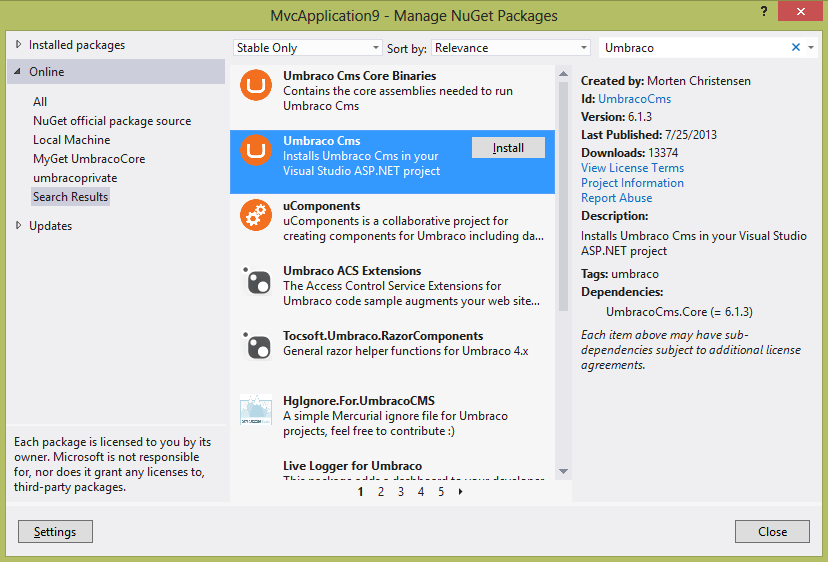The height and width of the screenshot is (562, 828).
Task: Expand the Updates section
Action: (19, 226)
